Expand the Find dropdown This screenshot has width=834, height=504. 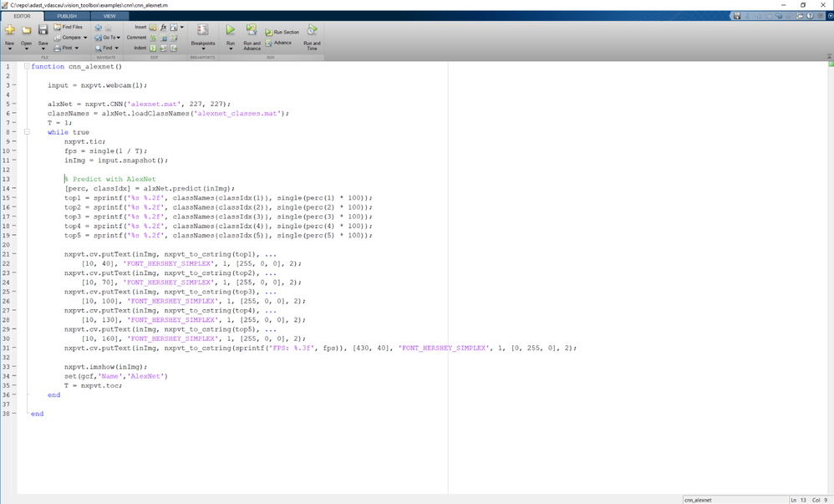(x=116, y=48)
